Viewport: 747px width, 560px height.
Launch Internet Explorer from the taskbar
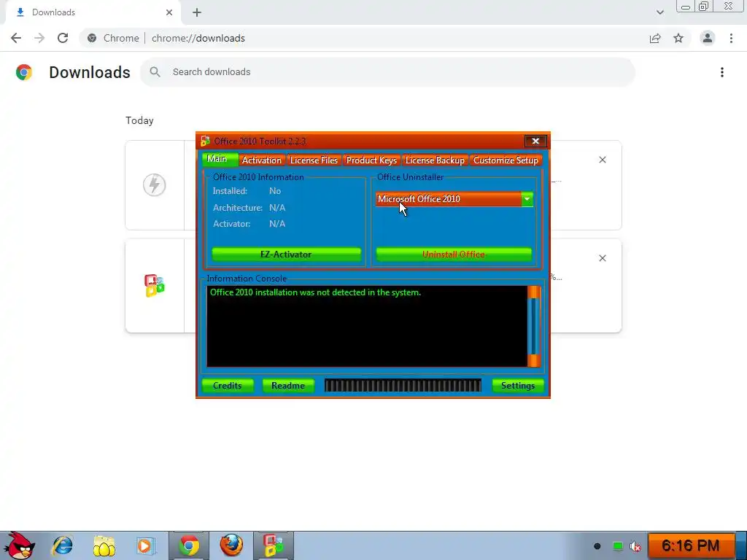63,545
